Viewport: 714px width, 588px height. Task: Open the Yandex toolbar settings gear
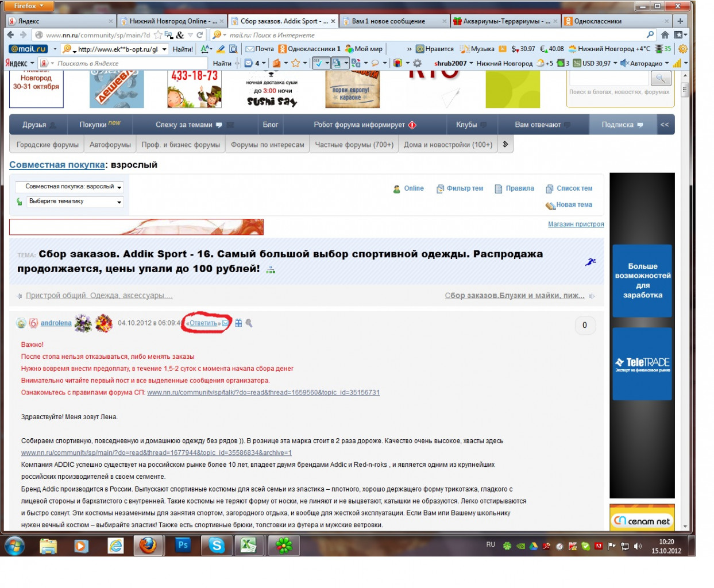tap(417, 63)
